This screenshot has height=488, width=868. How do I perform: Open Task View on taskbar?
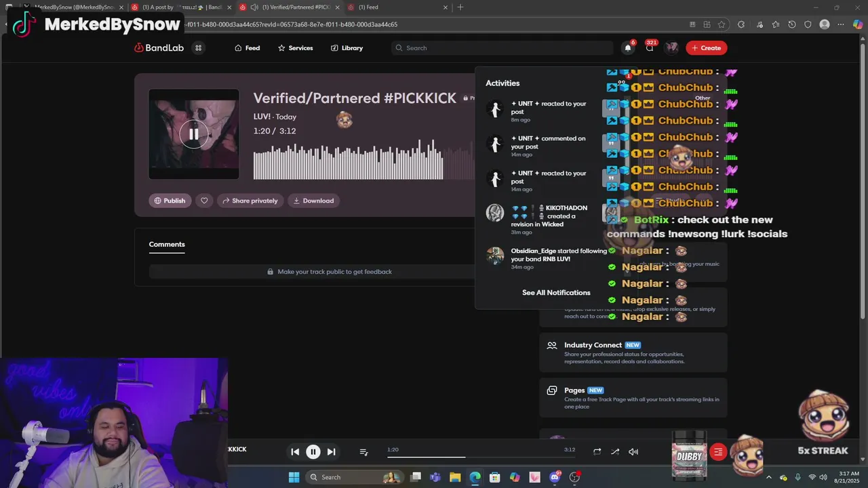(416, 477)
